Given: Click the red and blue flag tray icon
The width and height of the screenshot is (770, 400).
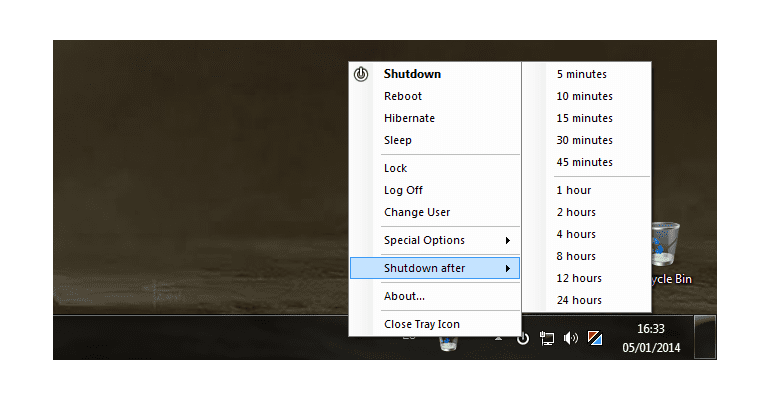Looking at the screenshot, I should 594,338.
